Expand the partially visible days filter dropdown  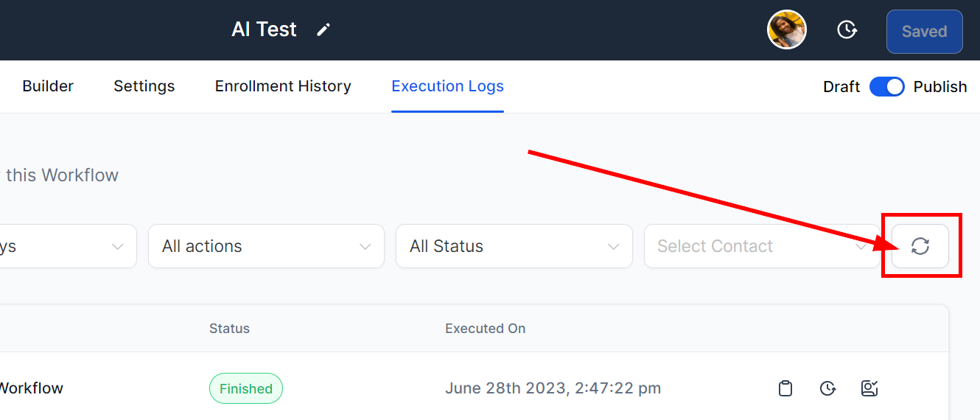click(66, 246)
